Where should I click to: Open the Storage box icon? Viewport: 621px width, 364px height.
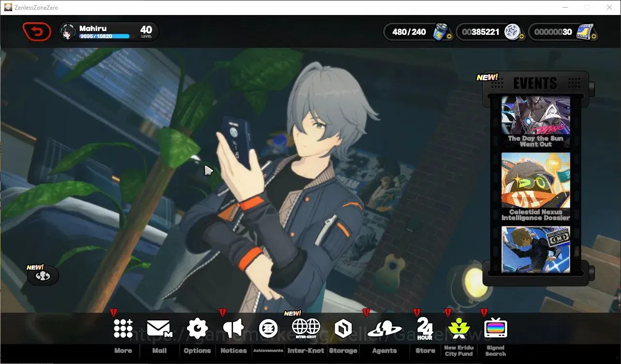(343, 329)
